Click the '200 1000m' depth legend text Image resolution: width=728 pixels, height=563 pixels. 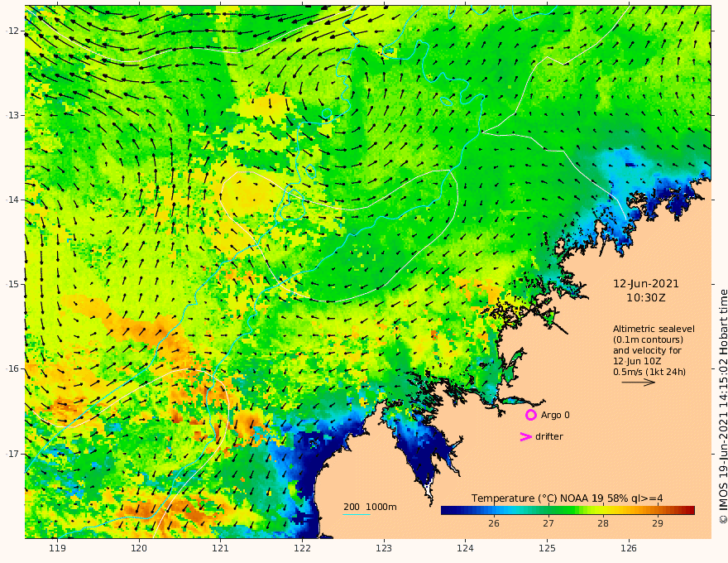(370, 507)
